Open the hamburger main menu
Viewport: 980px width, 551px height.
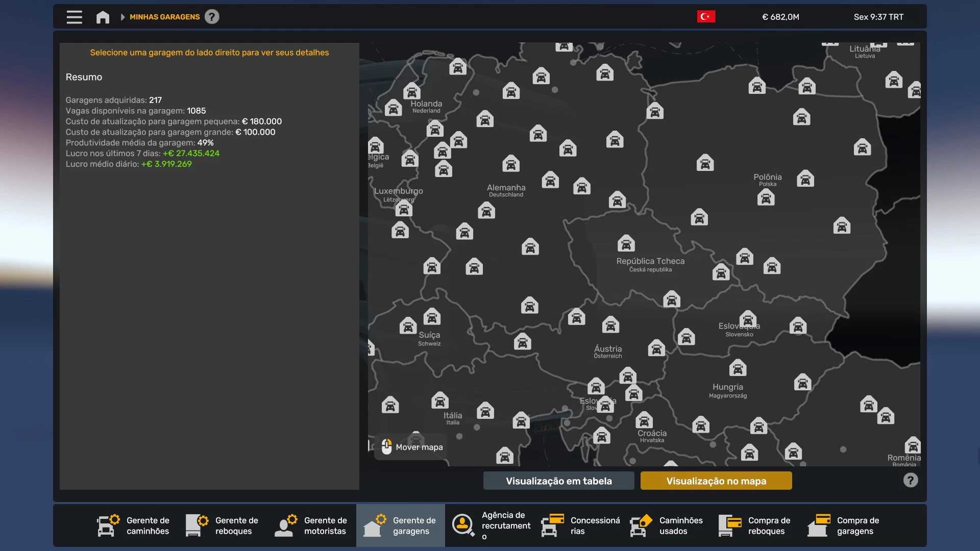click(74, 17)
